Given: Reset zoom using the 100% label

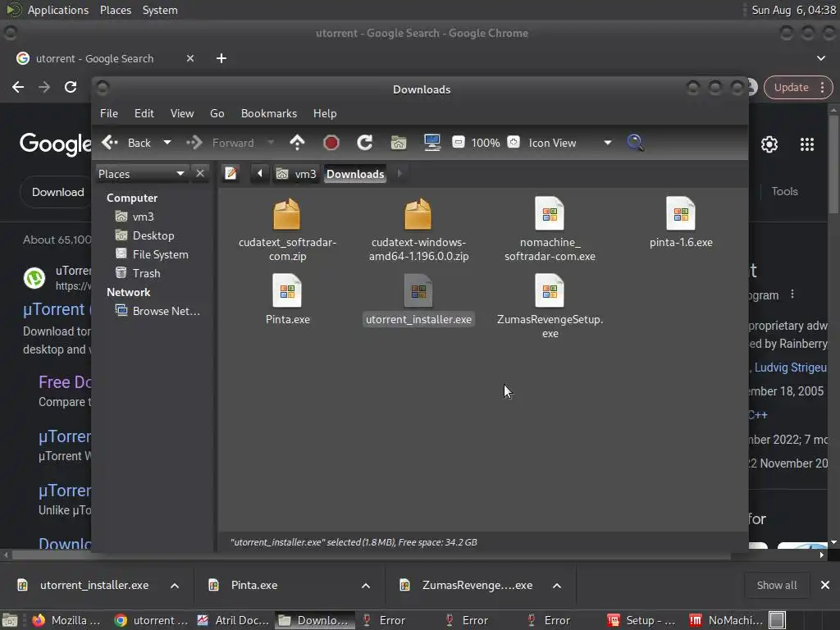Looking at the screenshot, I should [486, 143].
